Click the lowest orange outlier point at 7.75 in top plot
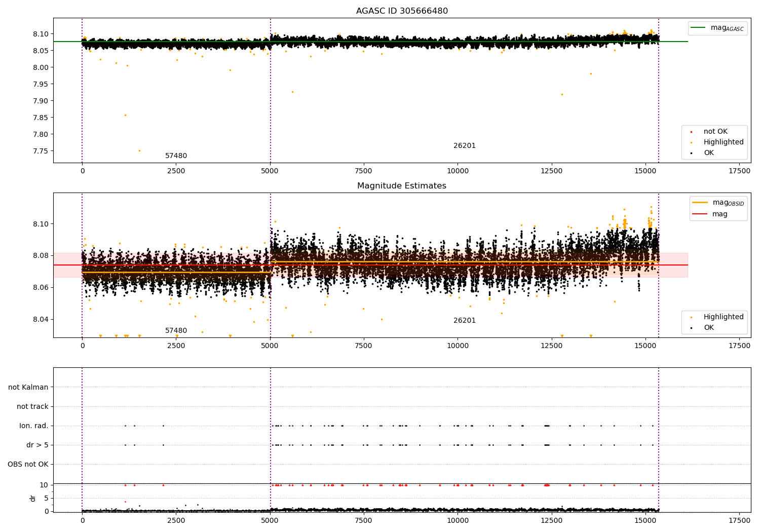This screenshot has width=760, height=532. pyautogui.click(x=139, y=150)
